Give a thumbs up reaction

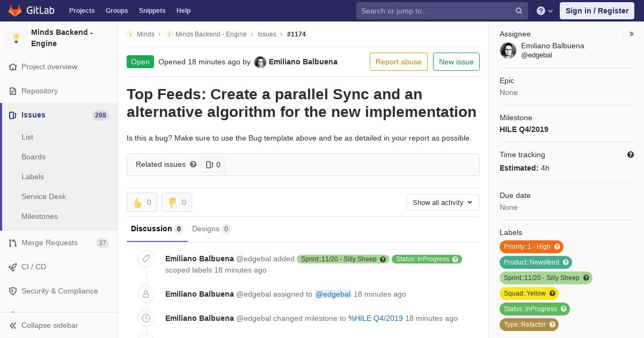pos(142,202)
